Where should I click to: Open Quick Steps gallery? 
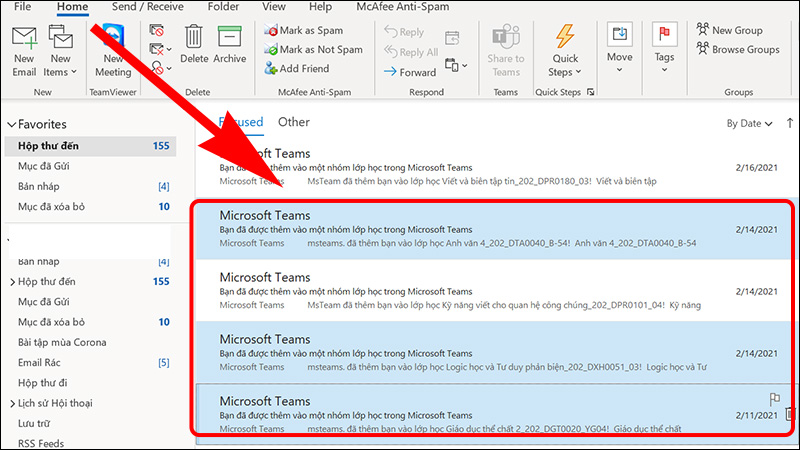[565, 52]
